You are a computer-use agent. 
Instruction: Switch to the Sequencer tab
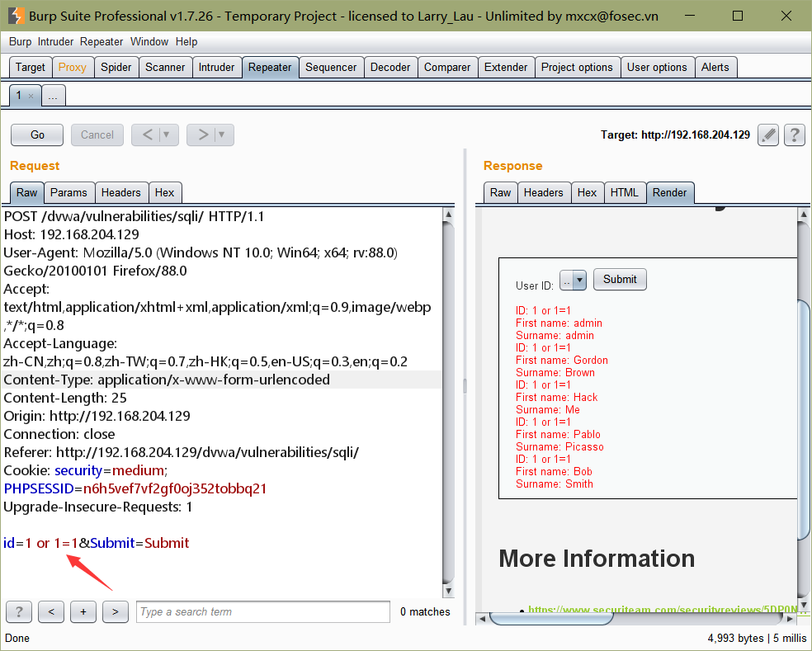tap(331, 68)
